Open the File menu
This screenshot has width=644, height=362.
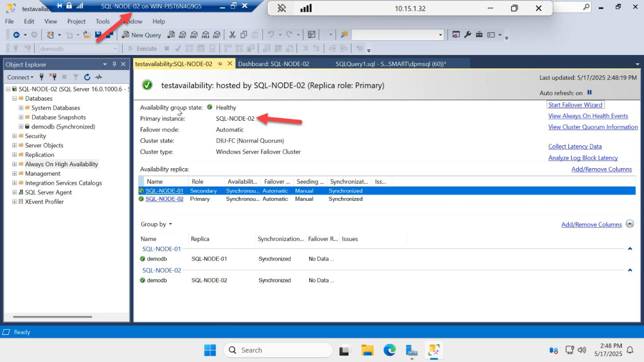tap(9, 21)
